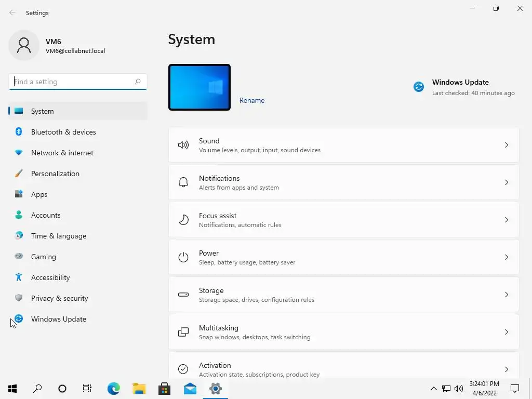Open the Multitasking settings title text
The width and height of the screenshot is (532, 399).
point(219,328)
